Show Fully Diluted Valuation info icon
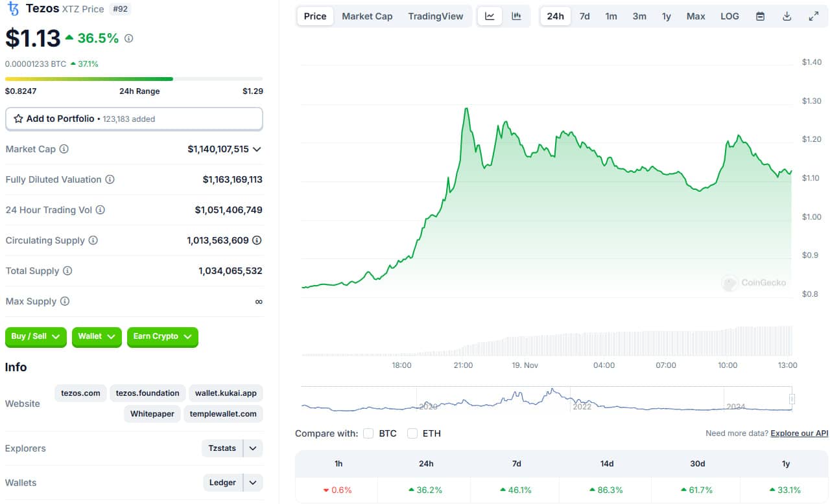 (x=110, y=179)
